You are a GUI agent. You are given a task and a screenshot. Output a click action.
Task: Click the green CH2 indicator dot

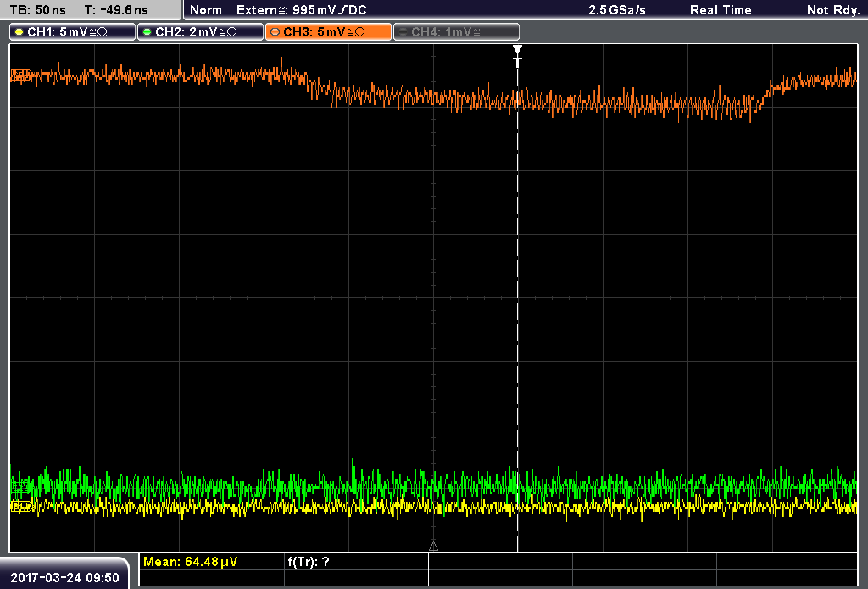(147, 32)
